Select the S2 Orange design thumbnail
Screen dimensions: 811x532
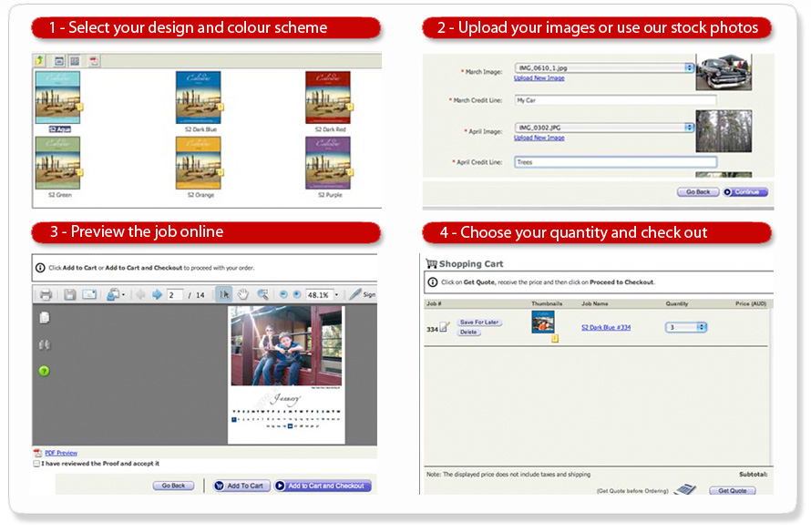(x=199, y=163)
